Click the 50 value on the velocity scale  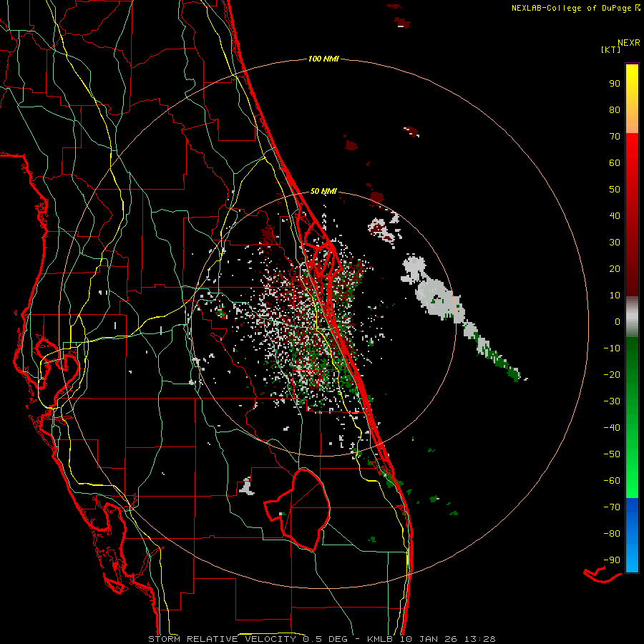click(615, 190)
